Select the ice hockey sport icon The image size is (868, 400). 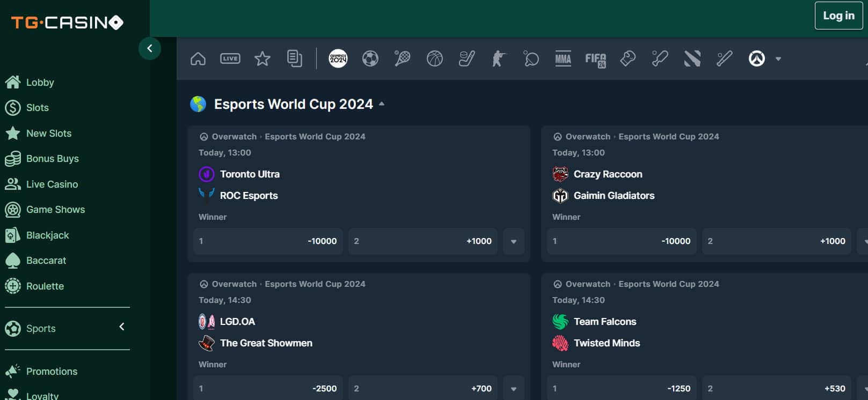coord(467,58)
